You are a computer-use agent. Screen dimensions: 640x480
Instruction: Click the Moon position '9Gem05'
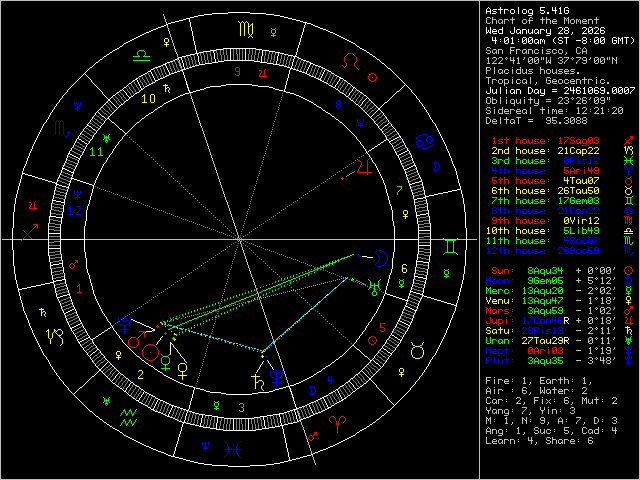[x=545, y=281]
